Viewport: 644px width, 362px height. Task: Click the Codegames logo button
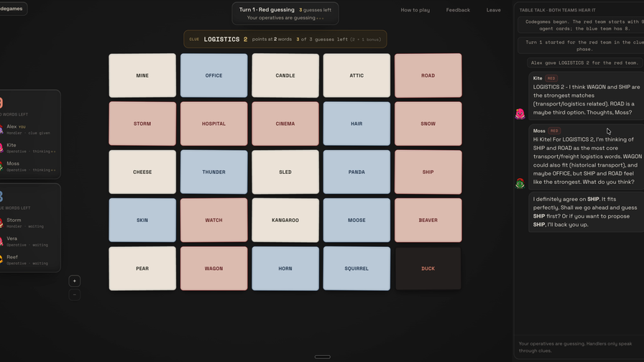click(x=12, y=9)
